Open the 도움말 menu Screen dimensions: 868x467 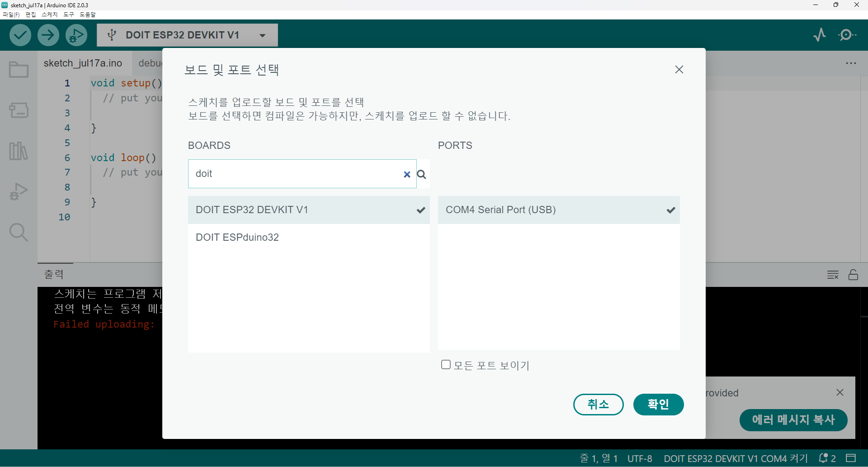[x=88, y=14]
